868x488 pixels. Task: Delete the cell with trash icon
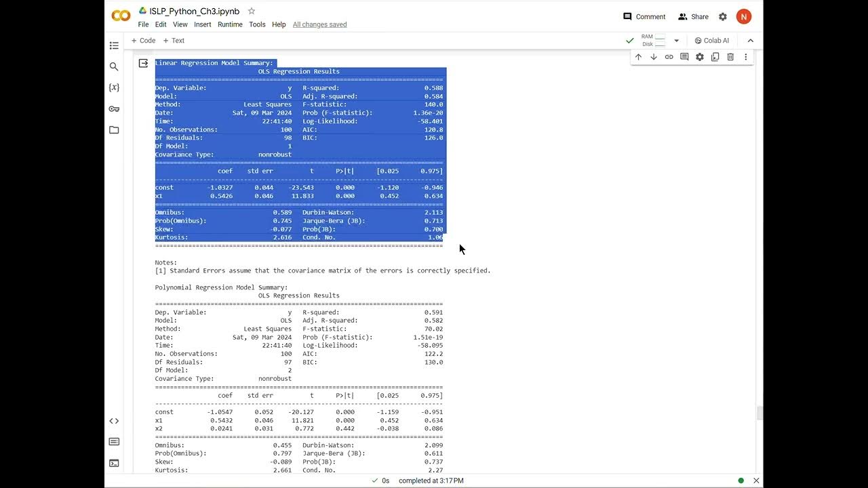pos(730,57)
